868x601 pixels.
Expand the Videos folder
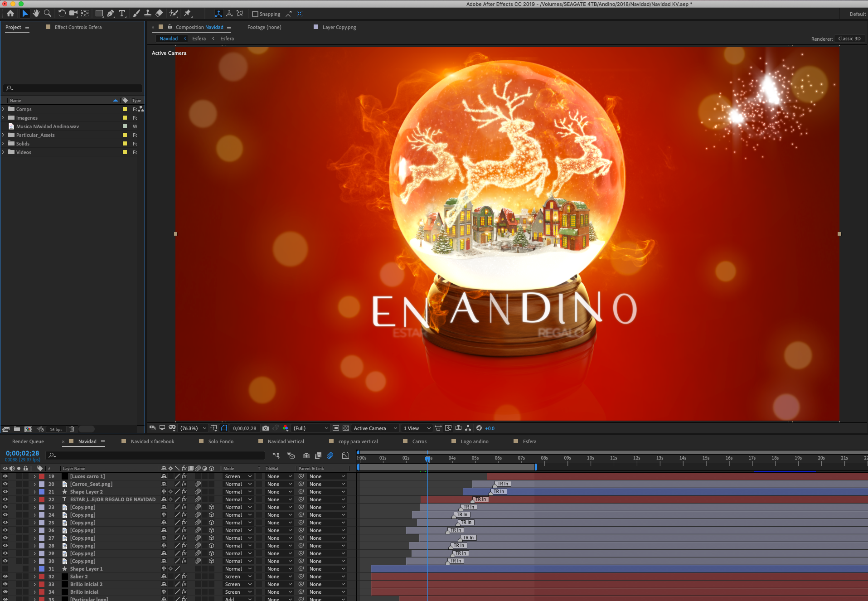click(x=3, y=152)
